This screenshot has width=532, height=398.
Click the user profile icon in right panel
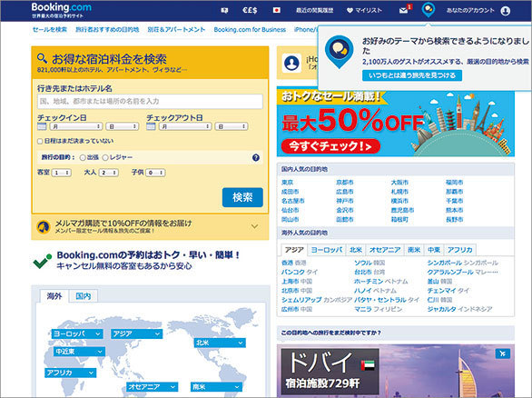coord(291,63)
